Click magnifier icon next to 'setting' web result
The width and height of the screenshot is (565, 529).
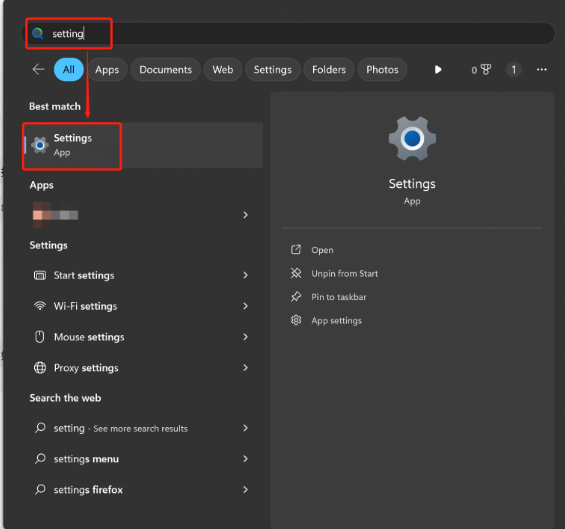(40, 428)
